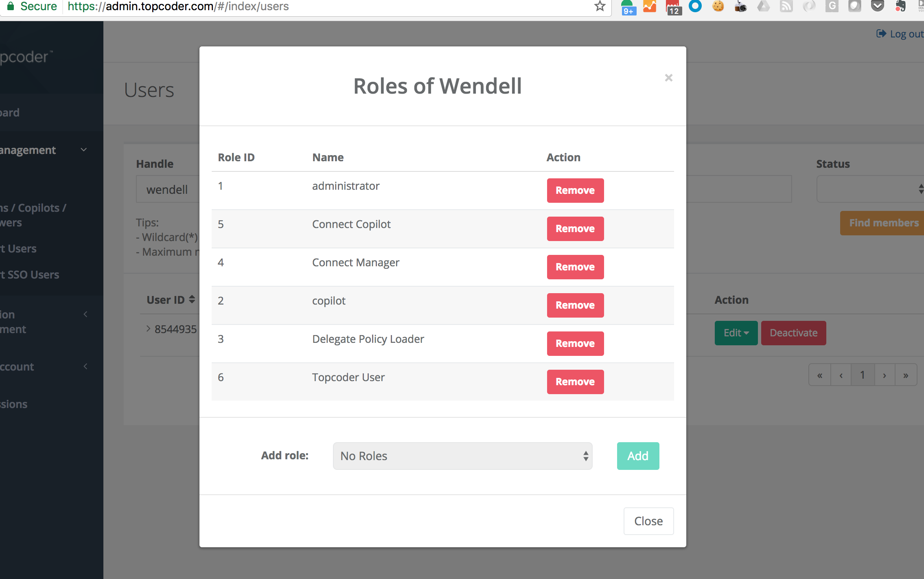Open the Google Drive extension icon

763,6
